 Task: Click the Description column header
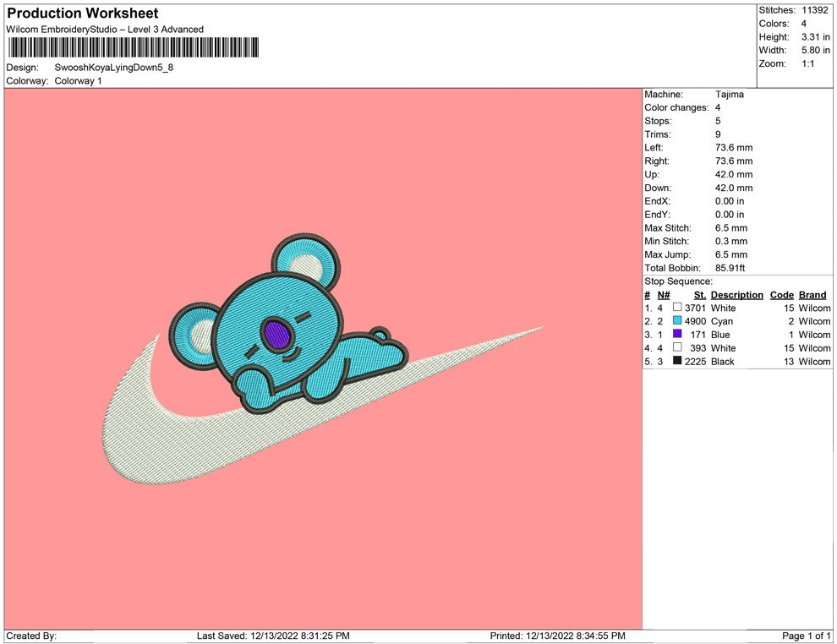(736, 295)
